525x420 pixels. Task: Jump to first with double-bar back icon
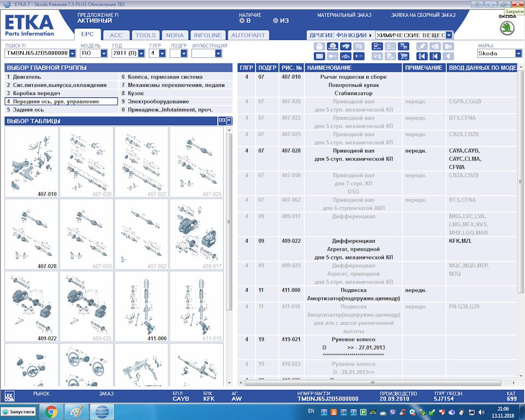(422, 56)
